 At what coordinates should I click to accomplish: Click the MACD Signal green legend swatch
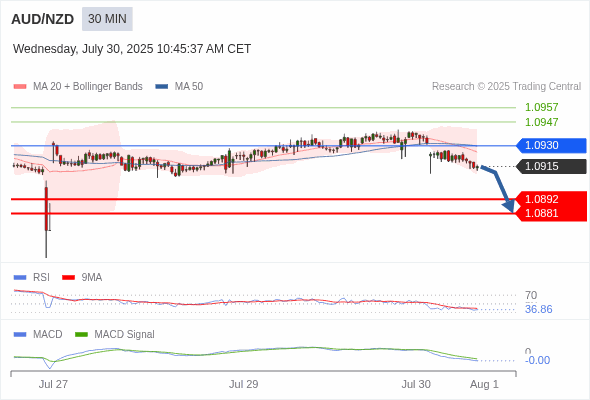81,335
